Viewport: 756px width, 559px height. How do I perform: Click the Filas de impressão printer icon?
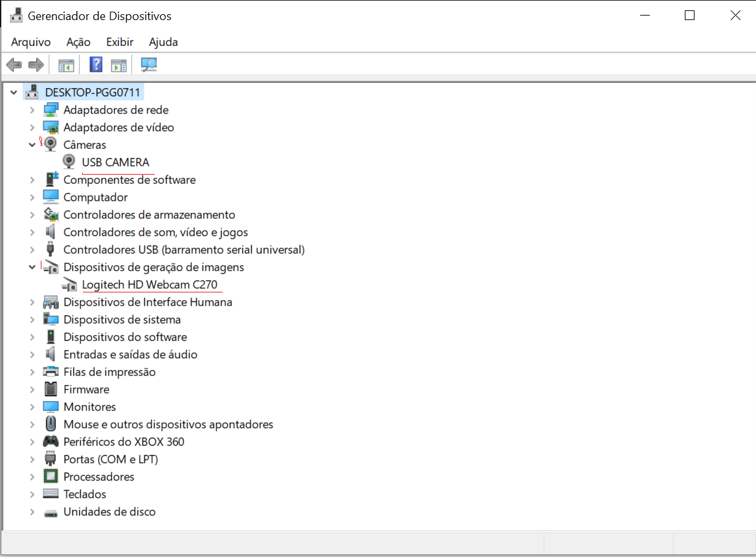pyautogui.click(x=50, y=371)
